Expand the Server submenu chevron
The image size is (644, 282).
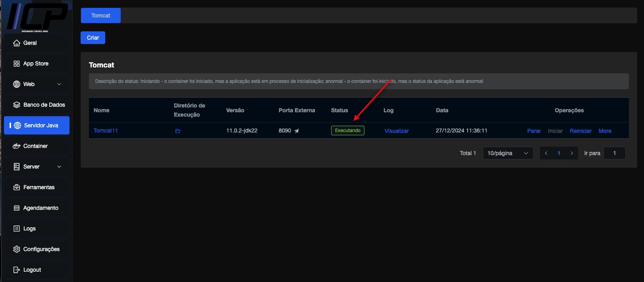click(59, 167)
